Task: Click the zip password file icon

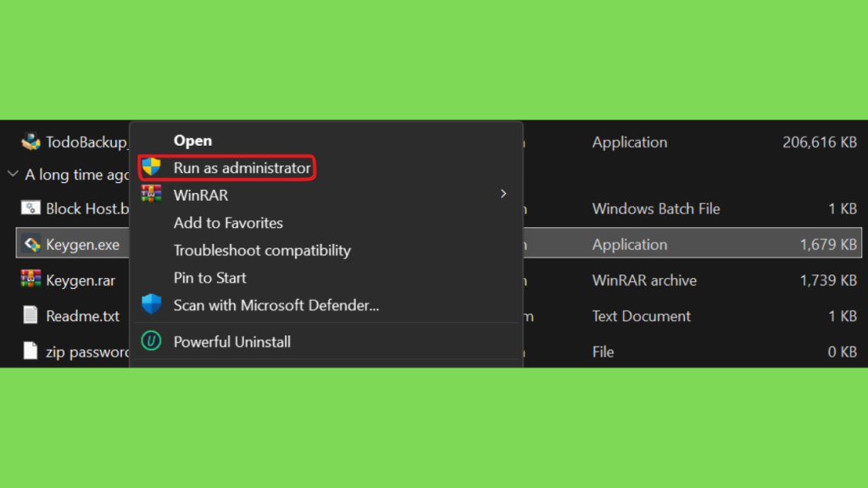Action: [x=31, y=351]
